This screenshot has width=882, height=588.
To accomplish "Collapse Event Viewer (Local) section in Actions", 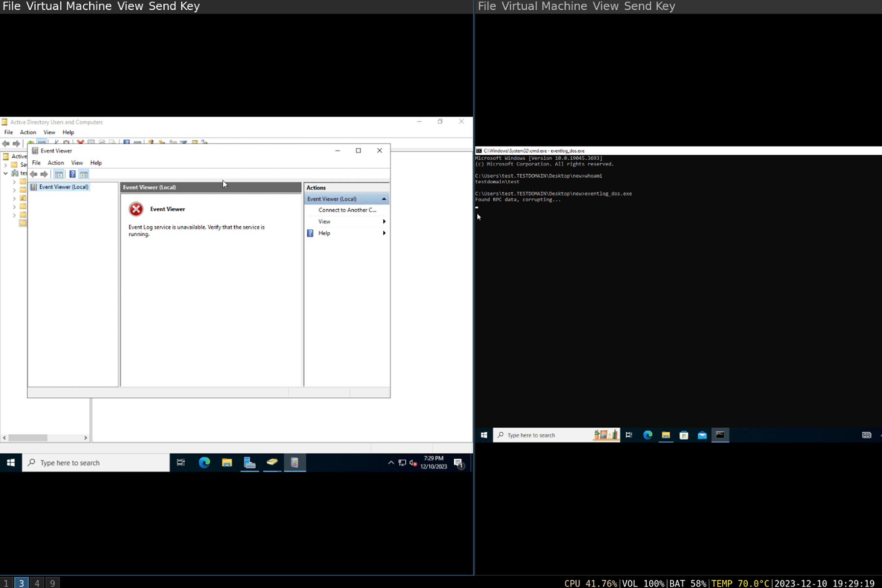I will pos(384,199).
